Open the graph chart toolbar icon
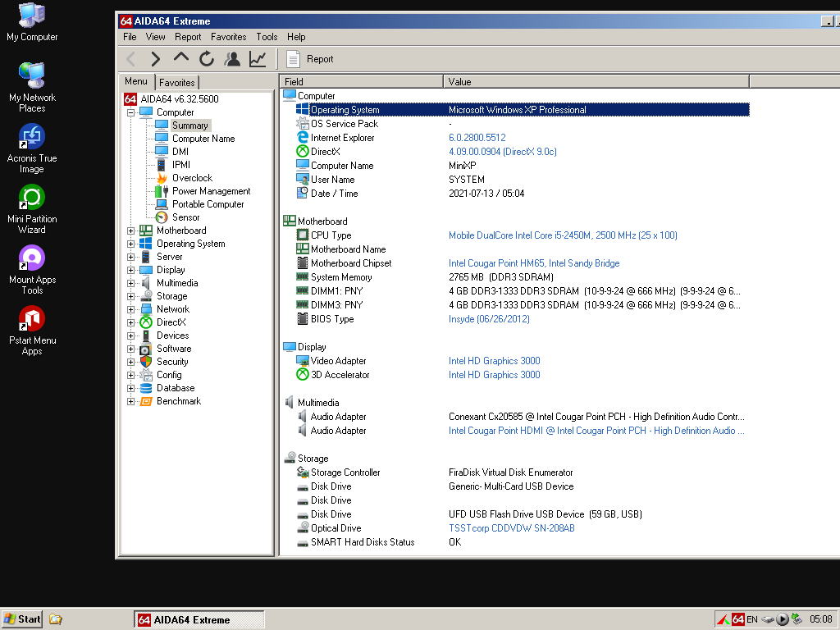 pos(258,59)
